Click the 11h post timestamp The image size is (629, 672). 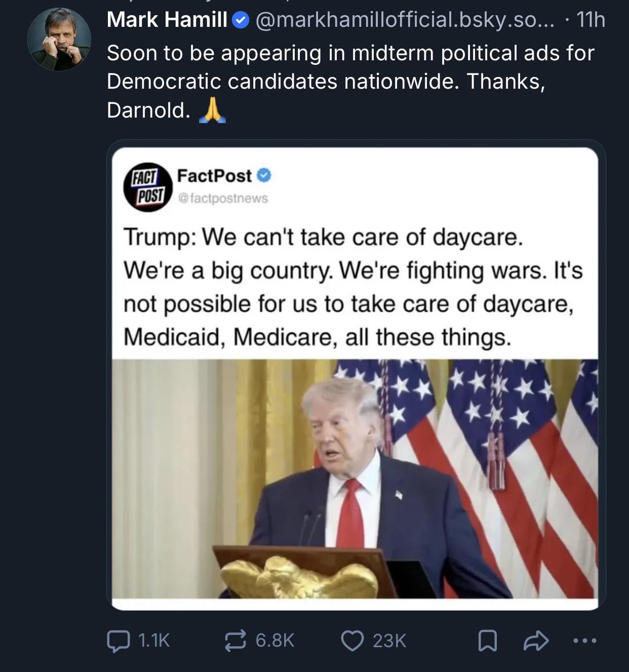click(591, 20)
